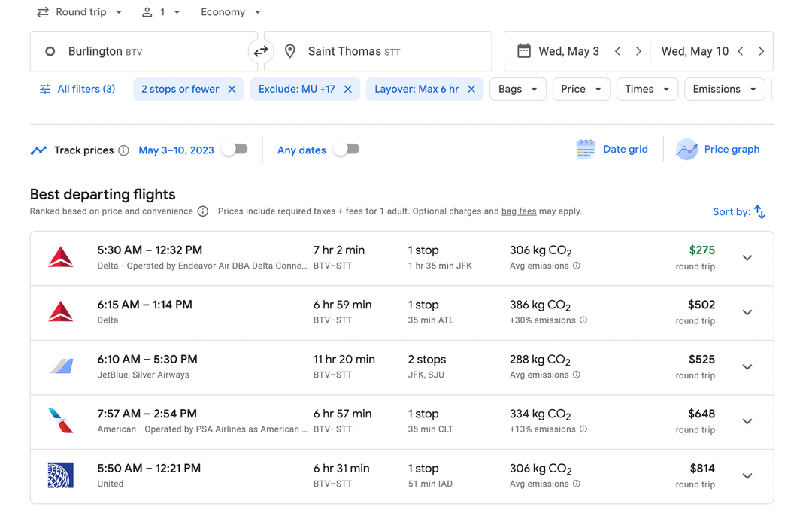The image size is (812, 522).
Task: Swap the departure and destination airports
Action: click(260, 51)
